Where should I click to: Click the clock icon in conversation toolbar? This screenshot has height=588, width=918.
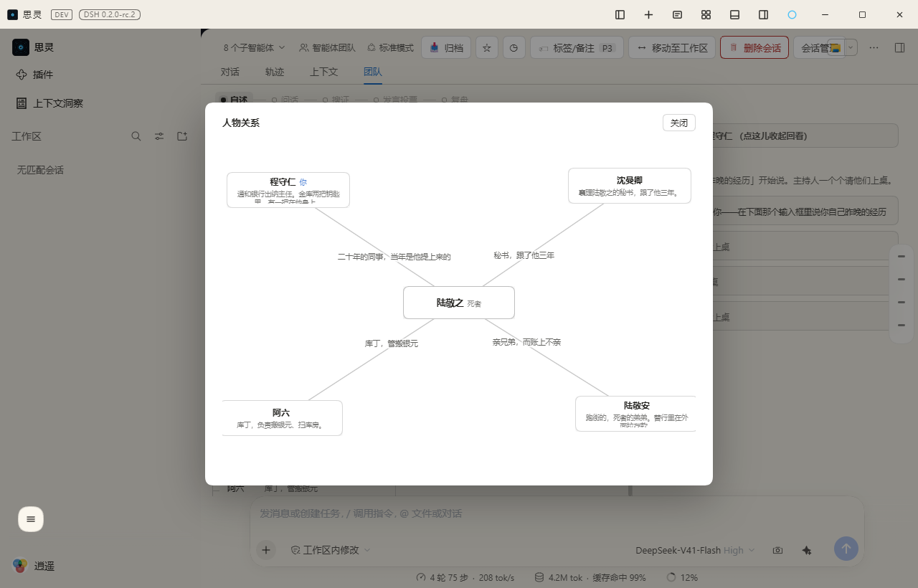pos(514,48)
